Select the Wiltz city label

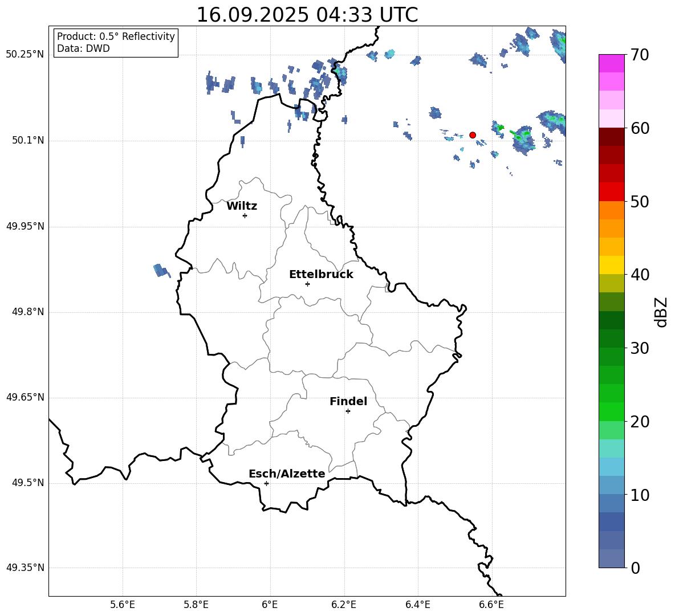point(242,206)
